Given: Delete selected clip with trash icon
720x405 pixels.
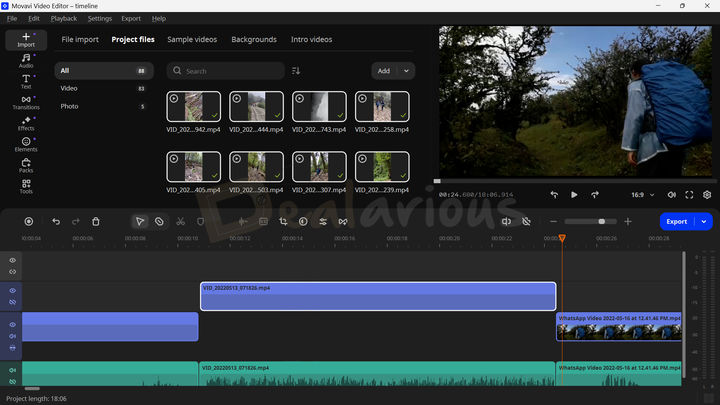Looking at the screenshot, I should (96, 221).
